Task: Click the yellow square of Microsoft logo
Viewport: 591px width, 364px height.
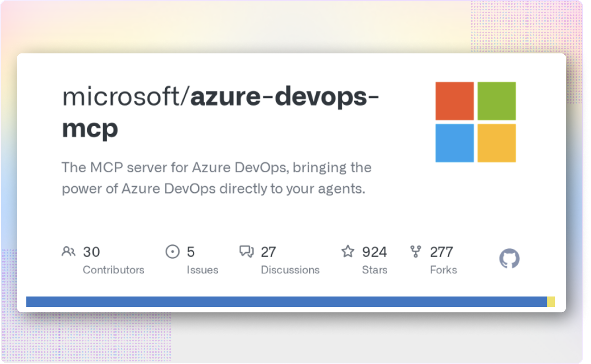Action: pos(497,143)
